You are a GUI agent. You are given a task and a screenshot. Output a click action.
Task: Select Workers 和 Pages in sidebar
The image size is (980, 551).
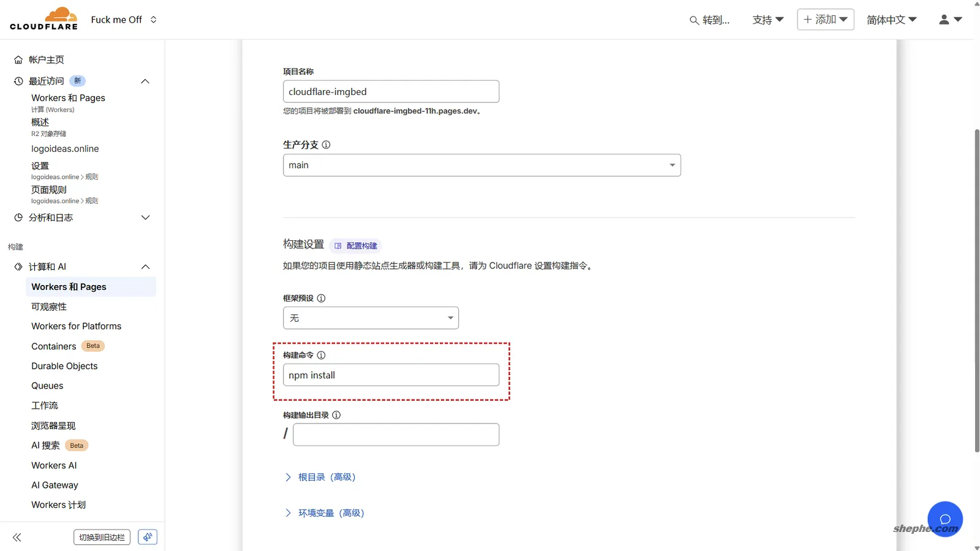pos(91,287)
